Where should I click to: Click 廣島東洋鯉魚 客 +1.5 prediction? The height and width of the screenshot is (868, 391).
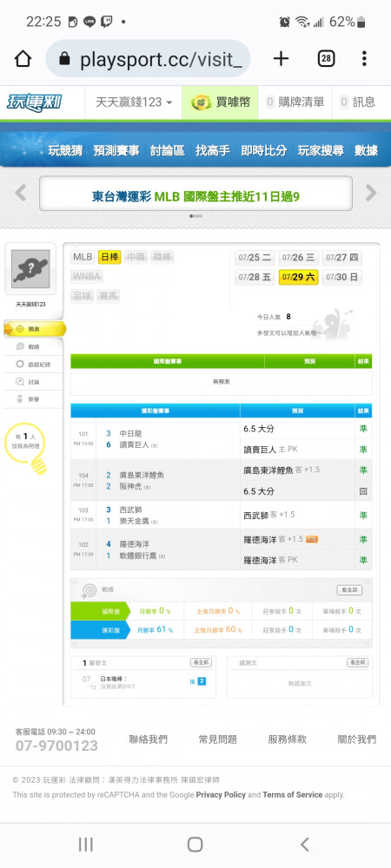click(x=282, y=470)
